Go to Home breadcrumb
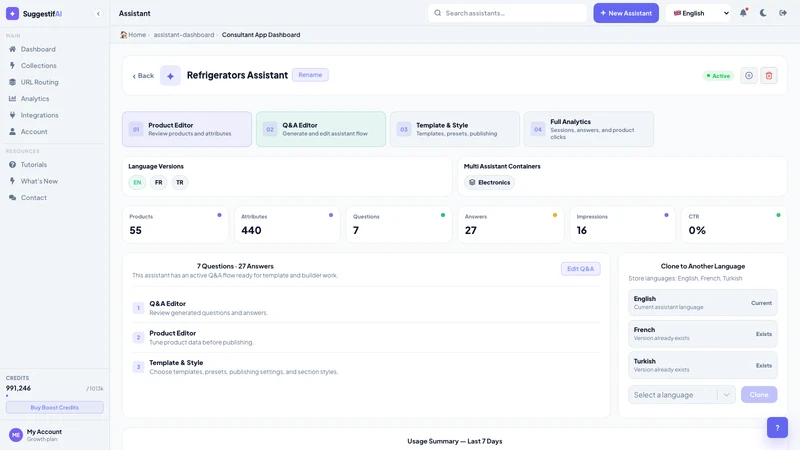Viewport: 800px width, 450px height. tap(133, 35)
